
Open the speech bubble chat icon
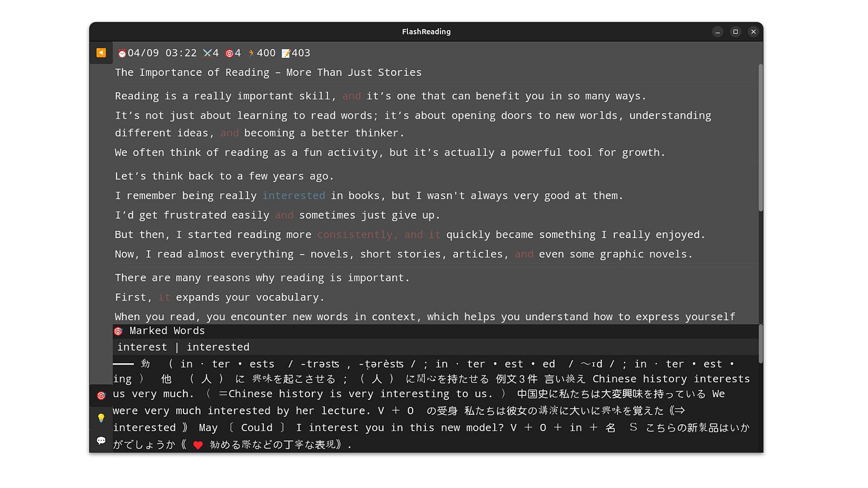(x=101, y=441)
